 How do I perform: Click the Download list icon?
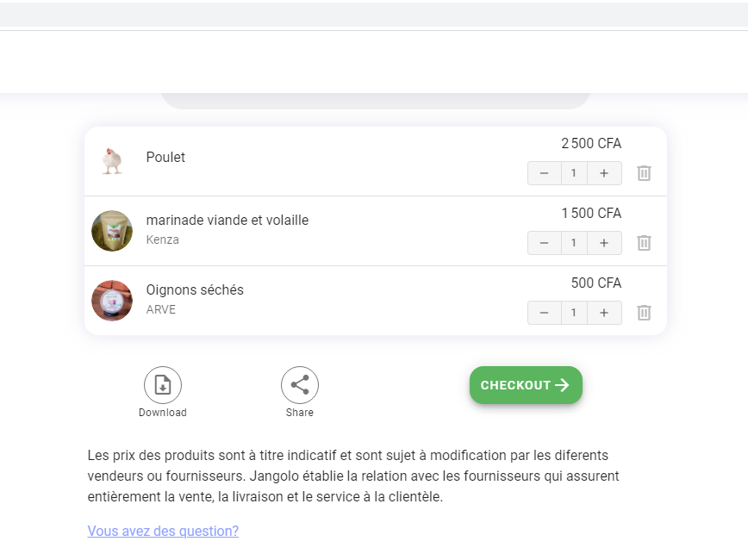click(x=163, y=385)
